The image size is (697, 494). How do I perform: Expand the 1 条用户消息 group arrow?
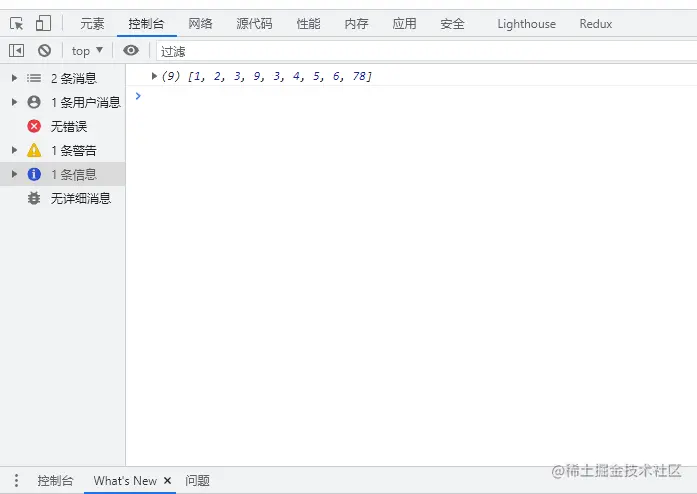pos(14,102)
